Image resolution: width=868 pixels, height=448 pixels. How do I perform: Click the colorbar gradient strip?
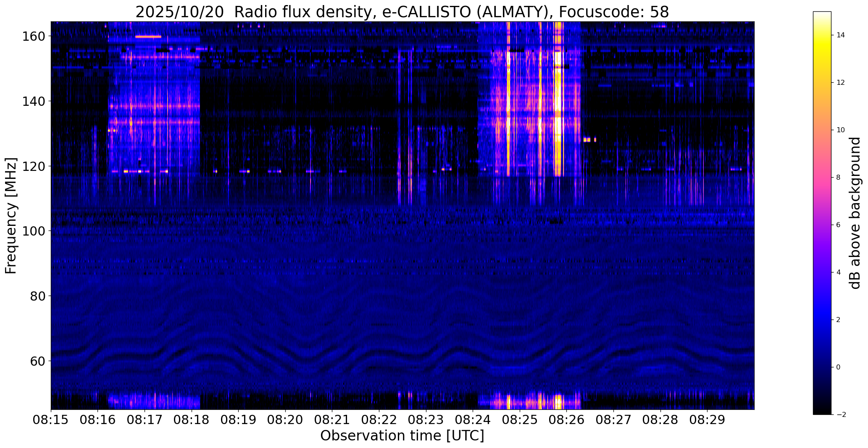coord(822,213)
